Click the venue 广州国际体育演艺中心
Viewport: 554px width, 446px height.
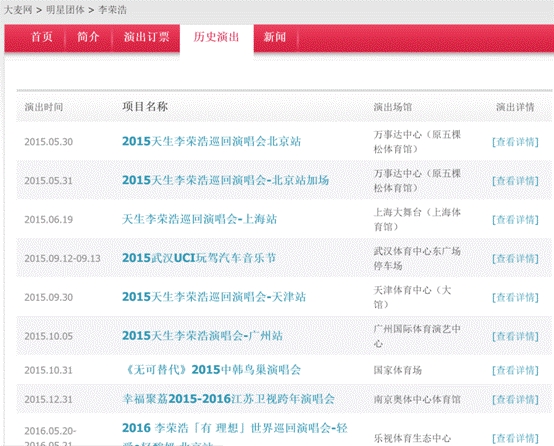click(x=417, y=336)
